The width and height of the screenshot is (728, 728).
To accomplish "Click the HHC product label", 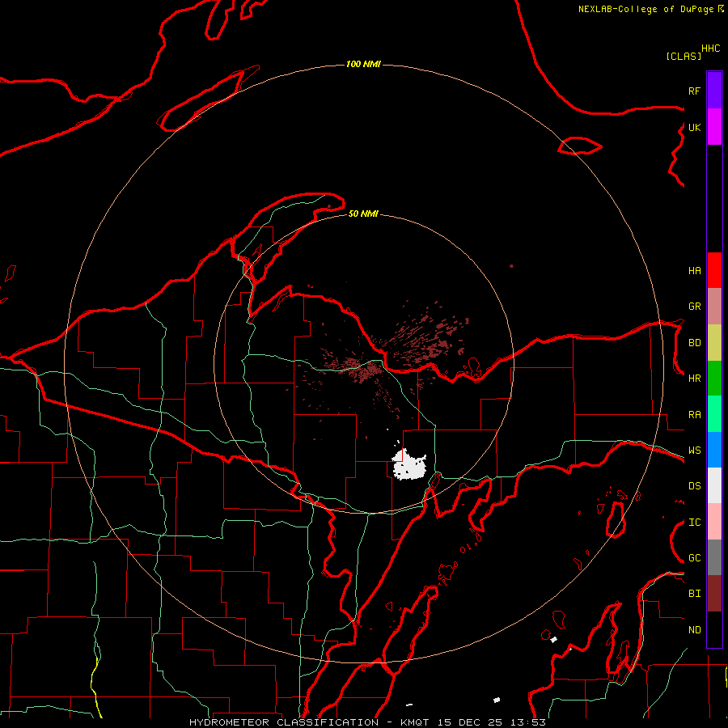I will point(710,49).
